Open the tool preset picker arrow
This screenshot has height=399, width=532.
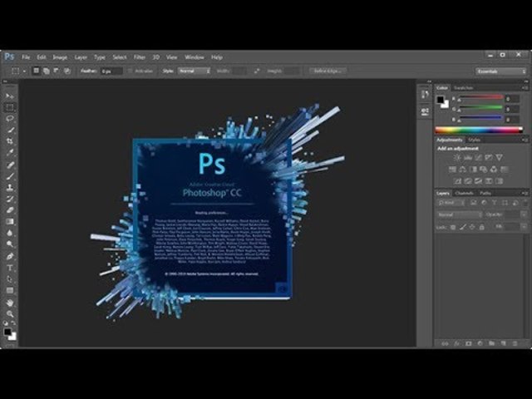click(24, 71)
